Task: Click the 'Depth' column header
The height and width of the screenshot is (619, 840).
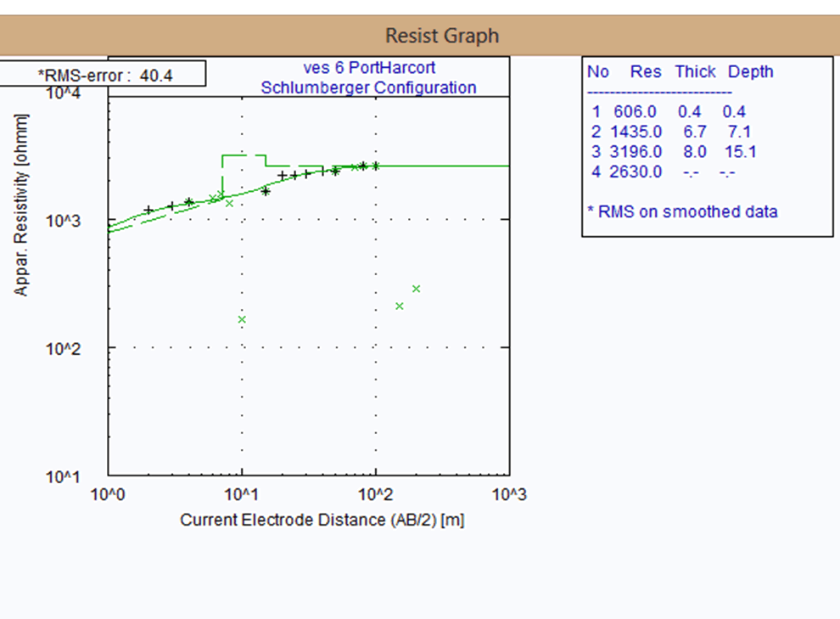Action: (750, 72)
